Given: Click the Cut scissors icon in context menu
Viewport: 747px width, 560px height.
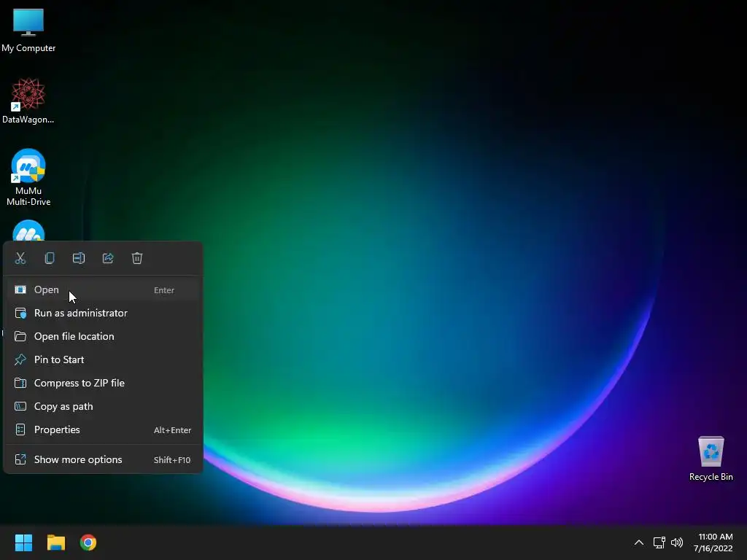Looking at the screenshot, I should pos(20,258).
